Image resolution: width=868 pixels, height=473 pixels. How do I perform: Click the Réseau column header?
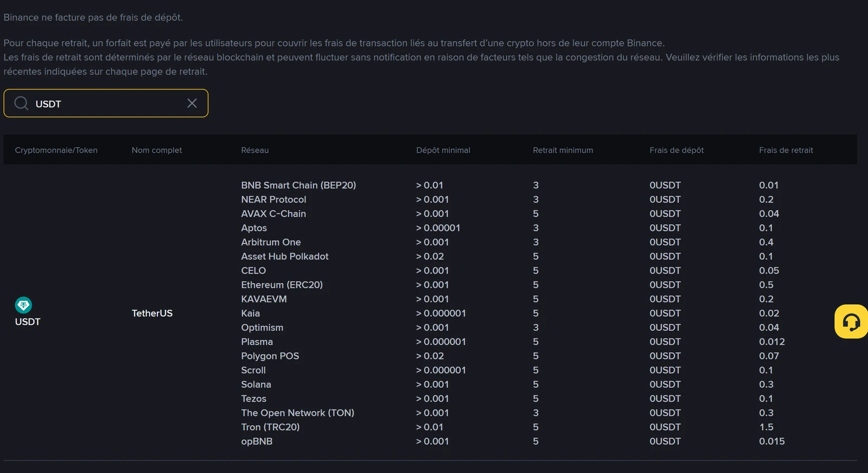pos(255,150)
